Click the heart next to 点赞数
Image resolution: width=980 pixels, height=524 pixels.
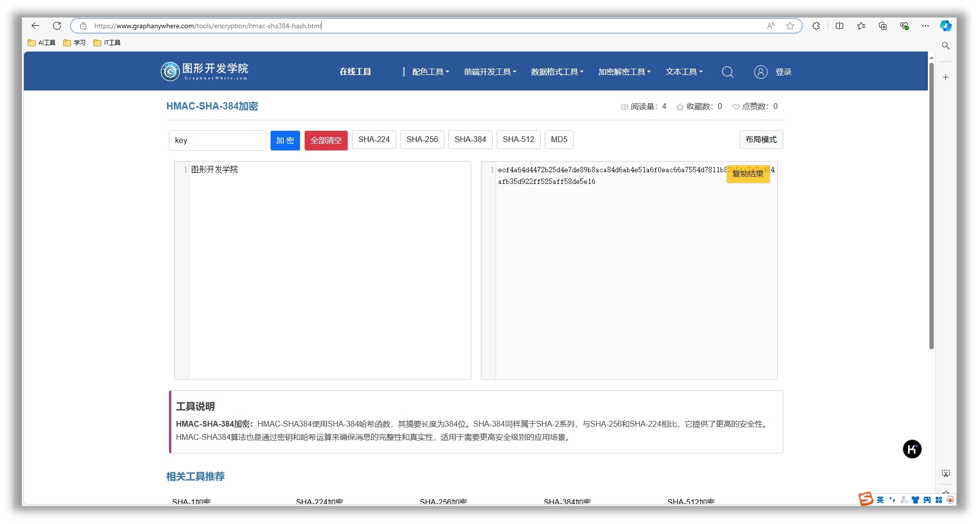coord(736,107)
